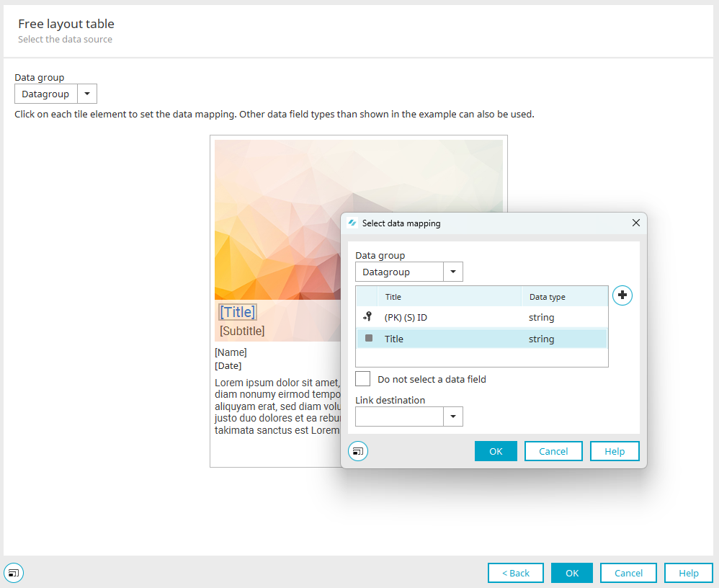
Task: Click the [Name] tile element
Action: (x=231, y=352)
